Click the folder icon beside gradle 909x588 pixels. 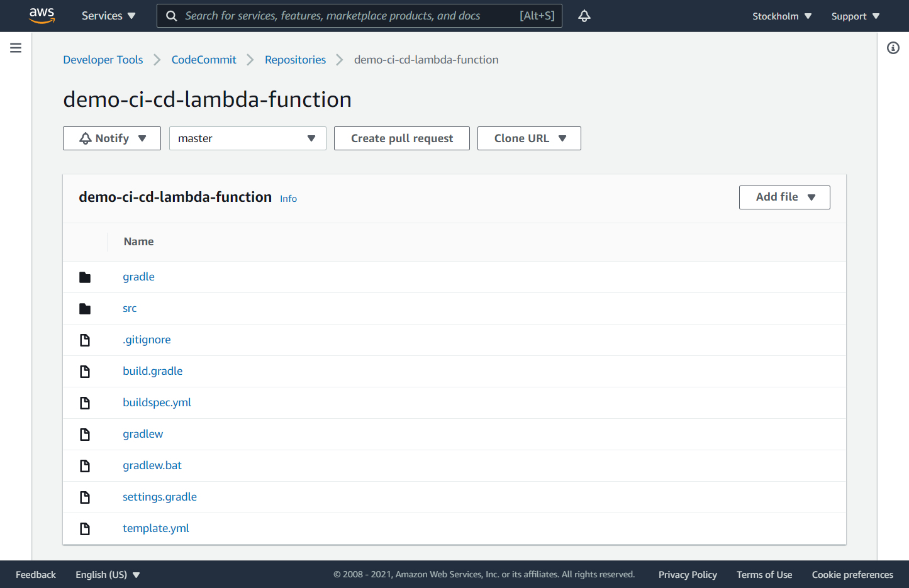point(85,277)
